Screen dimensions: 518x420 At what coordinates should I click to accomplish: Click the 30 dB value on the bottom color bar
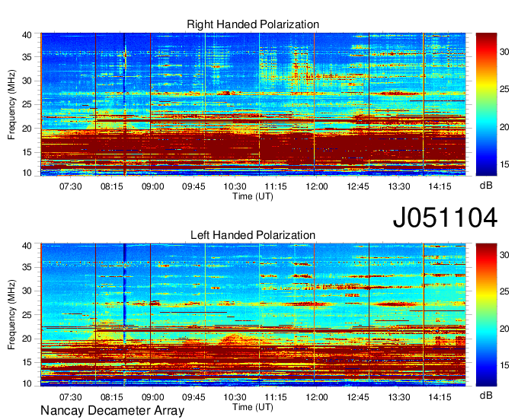pyautogui.click(x=504, y=255)
